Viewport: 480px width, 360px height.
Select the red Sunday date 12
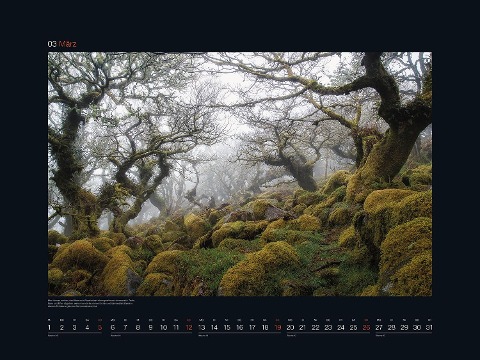pyautogui.click(x=189, y=327)
